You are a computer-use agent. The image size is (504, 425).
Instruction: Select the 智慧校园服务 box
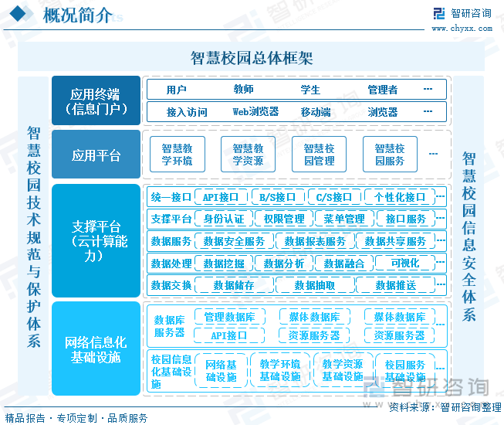[x=390, y=154]
